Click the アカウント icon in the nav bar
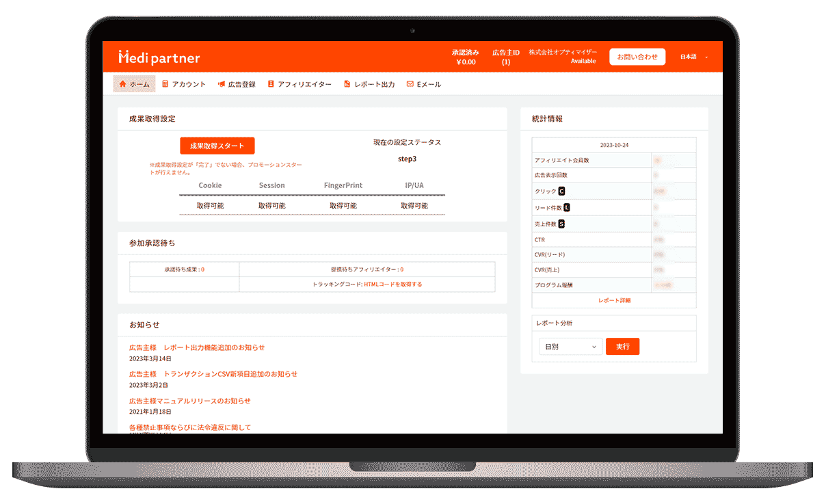 pos(165,84)
